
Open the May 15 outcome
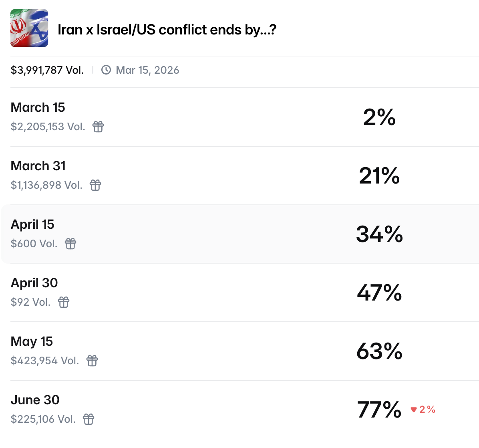32,341
